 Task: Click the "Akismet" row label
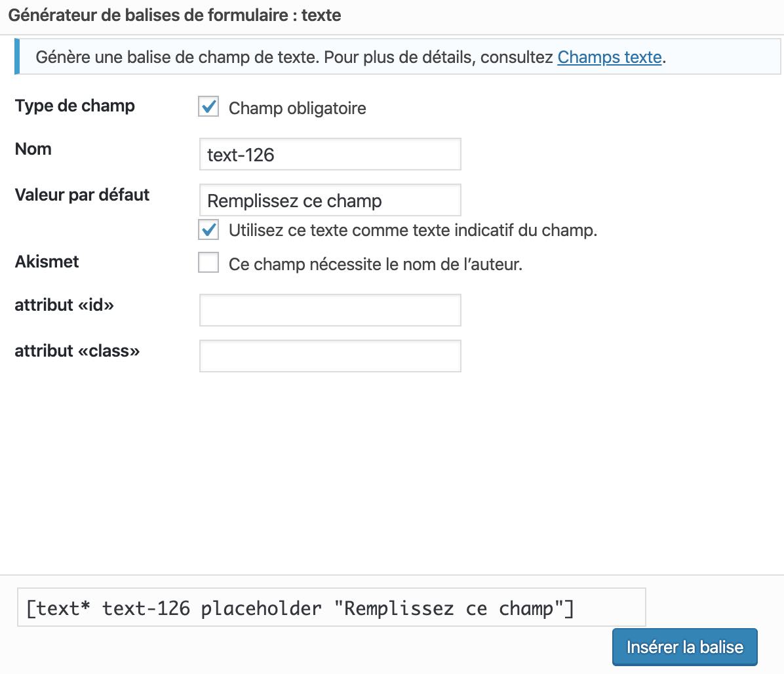click(x=47, y=262)
